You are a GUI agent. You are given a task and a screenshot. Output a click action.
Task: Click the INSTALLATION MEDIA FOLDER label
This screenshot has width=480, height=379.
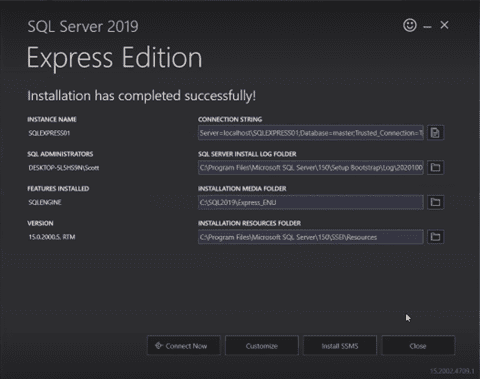[x=242, y=189]
